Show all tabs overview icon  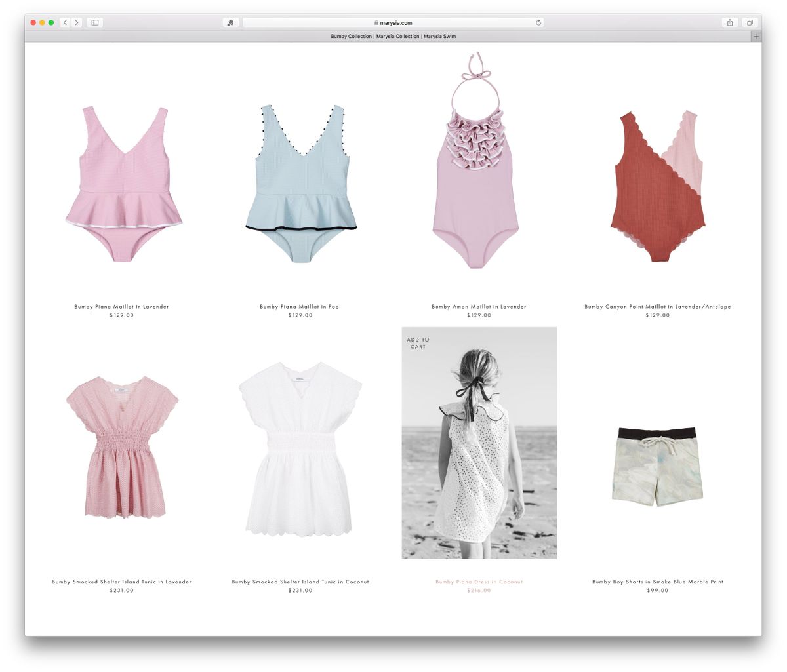(750, 22)
